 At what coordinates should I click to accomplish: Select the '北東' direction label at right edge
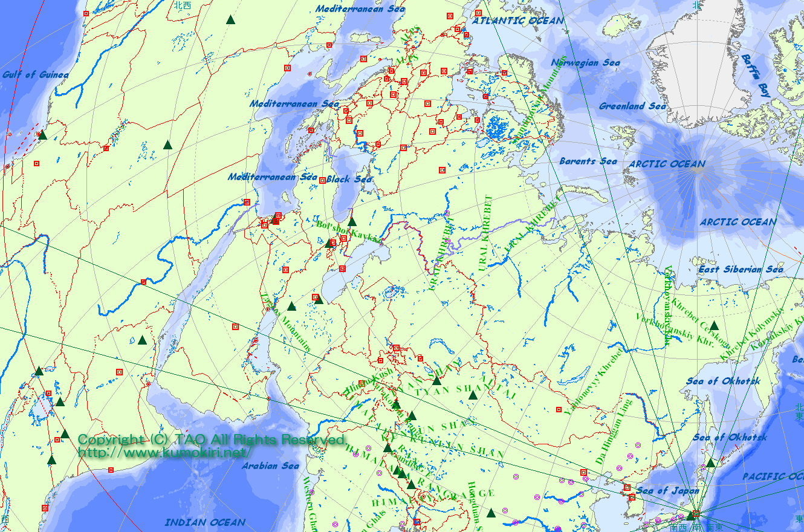point(799,413)
